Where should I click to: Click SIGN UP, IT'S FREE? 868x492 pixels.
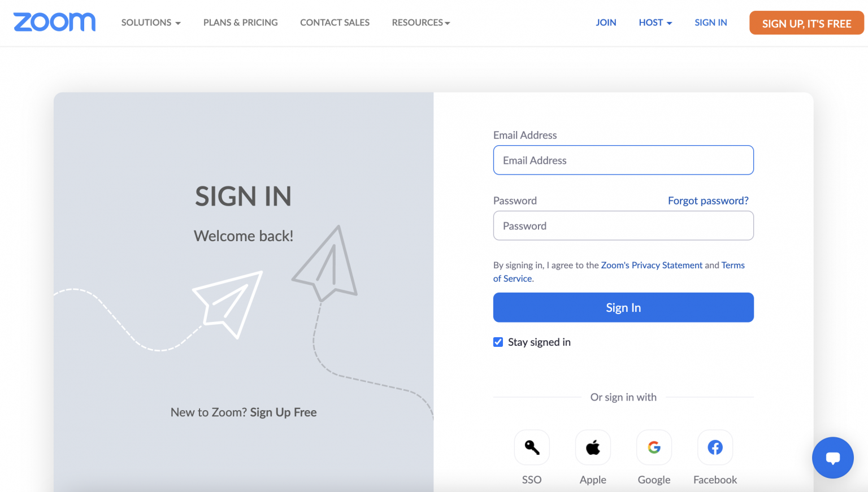pyautogui.click(x=806, y=23)
